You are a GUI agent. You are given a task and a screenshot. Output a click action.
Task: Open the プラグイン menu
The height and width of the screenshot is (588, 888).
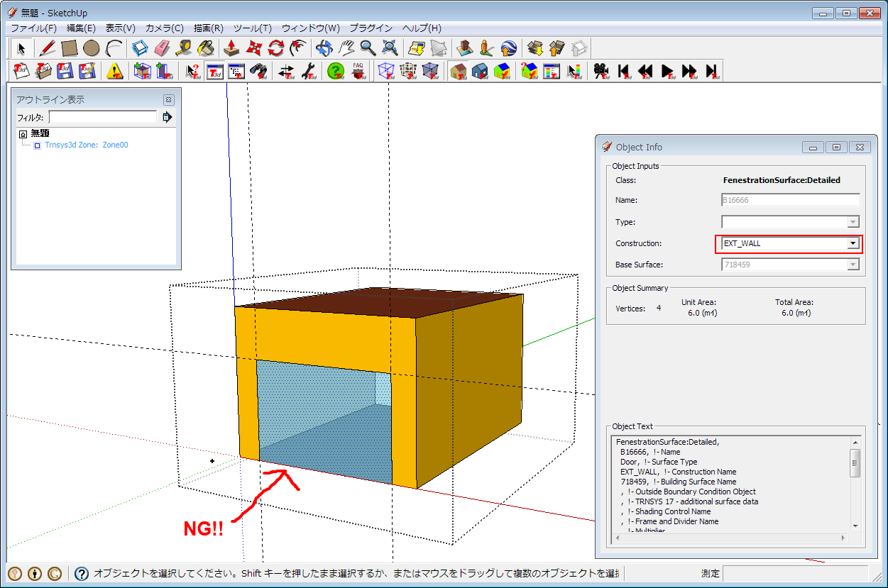(371, 28)
